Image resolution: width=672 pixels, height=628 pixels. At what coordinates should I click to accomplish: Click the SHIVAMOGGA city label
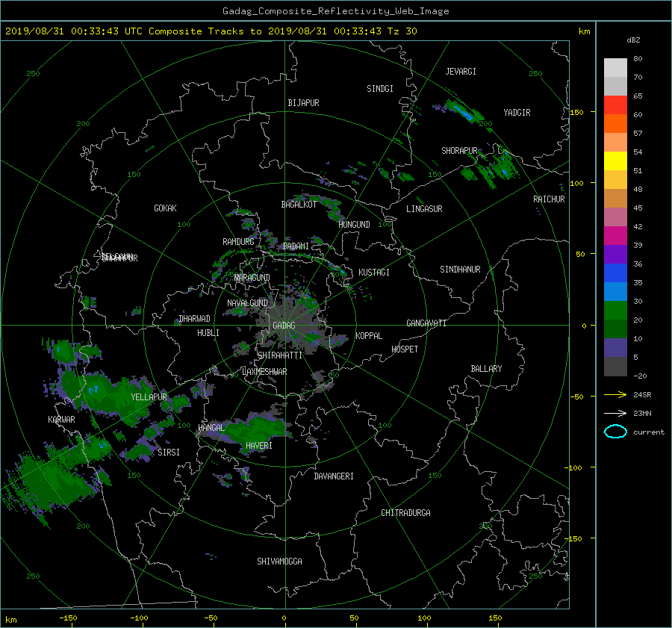279,562
